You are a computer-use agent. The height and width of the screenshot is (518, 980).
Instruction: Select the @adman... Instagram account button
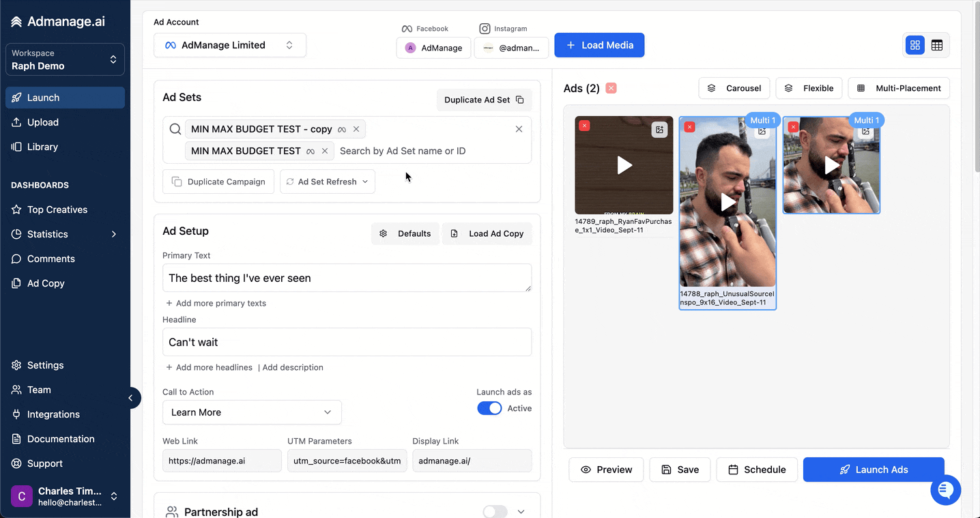point(511,48)
